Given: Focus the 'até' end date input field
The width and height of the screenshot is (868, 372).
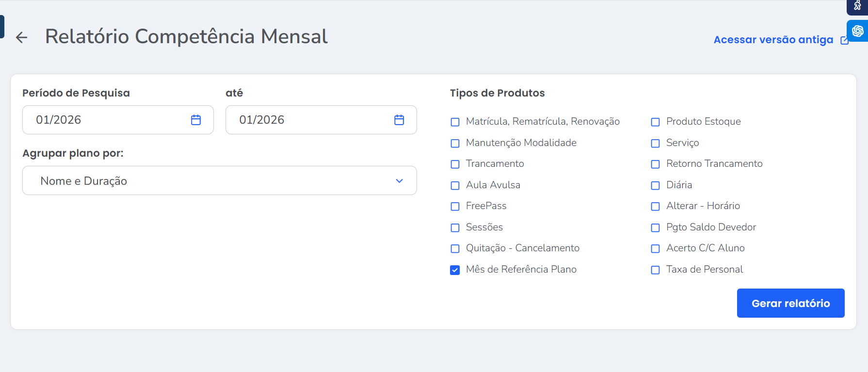Looking at the screenshot, I should [x=310, y=120].
